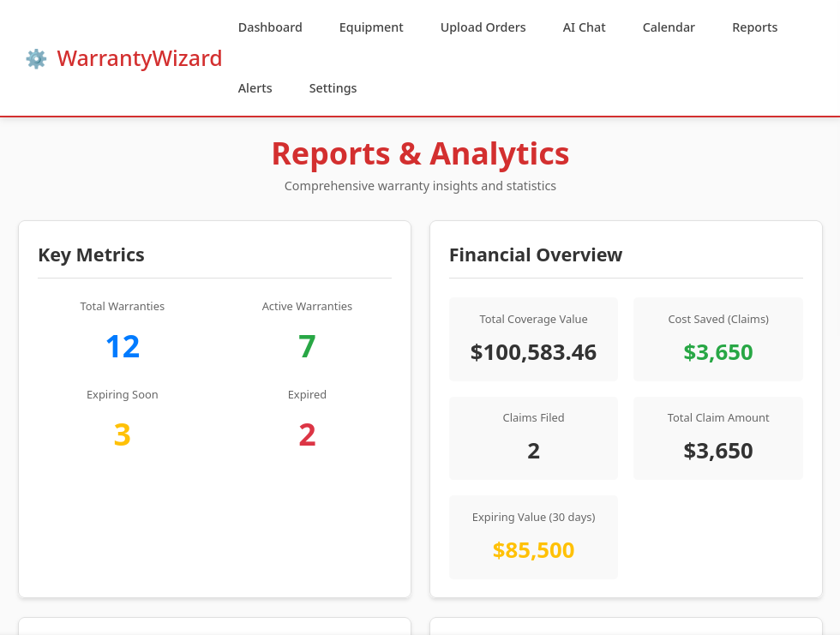Select the Total Coverage Value card

tap(533, 339)
